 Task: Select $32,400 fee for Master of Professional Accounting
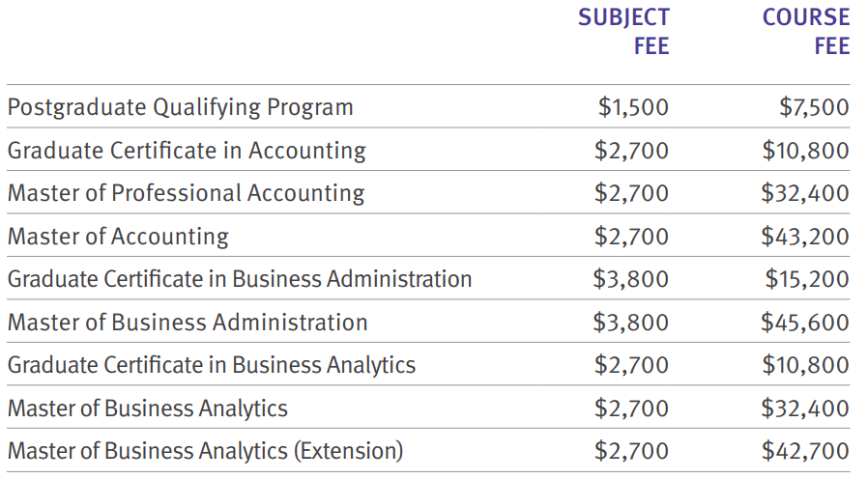[x=805, y=193]
